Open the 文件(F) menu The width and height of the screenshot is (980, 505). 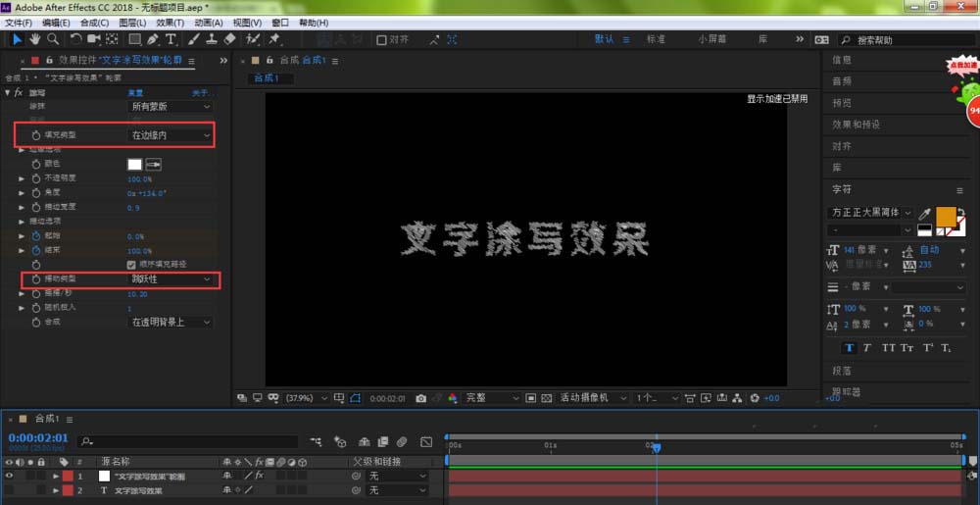(x=18, y=24)
